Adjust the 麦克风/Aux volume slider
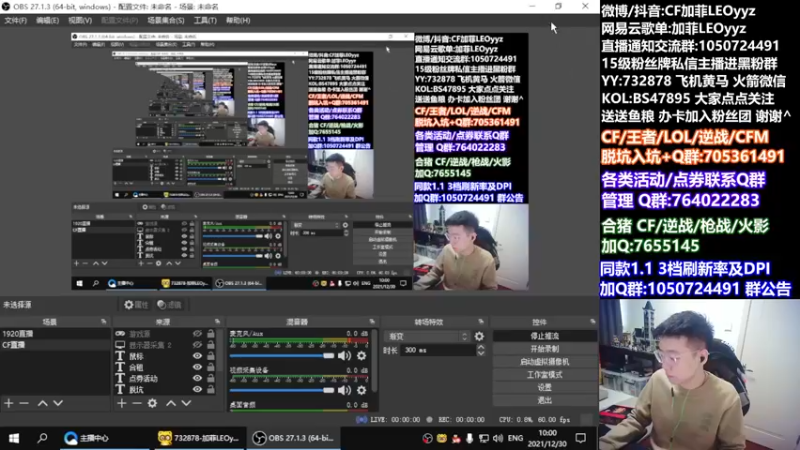The height and width of the screenshot is (450, 800). pyautogui.click(x=282, y=356)
